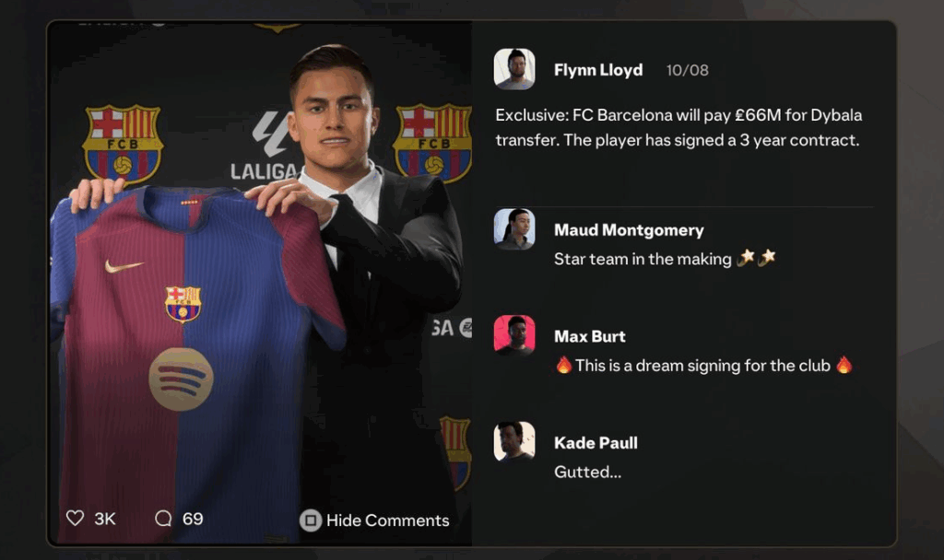Open Flynn Lloyd's profile avatar
The height and width of the screenshot is (560, 944).
[x=514, y=69]
